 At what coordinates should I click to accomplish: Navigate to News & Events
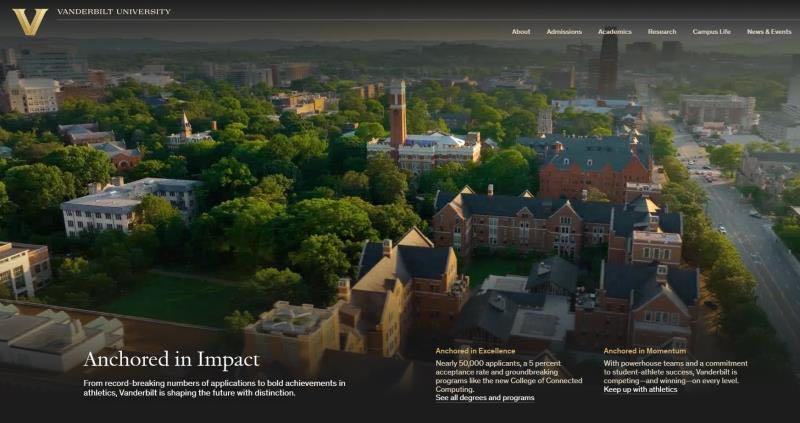[769, 32]
